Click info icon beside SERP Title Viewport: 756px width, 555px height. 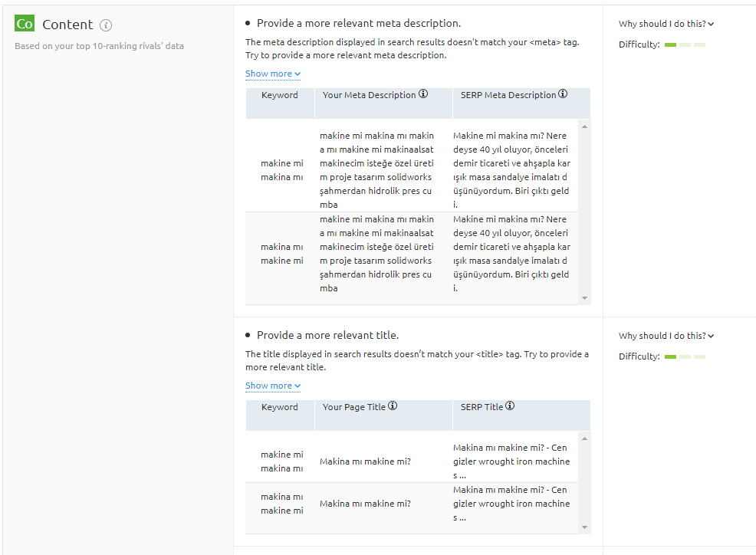point(510,406)
